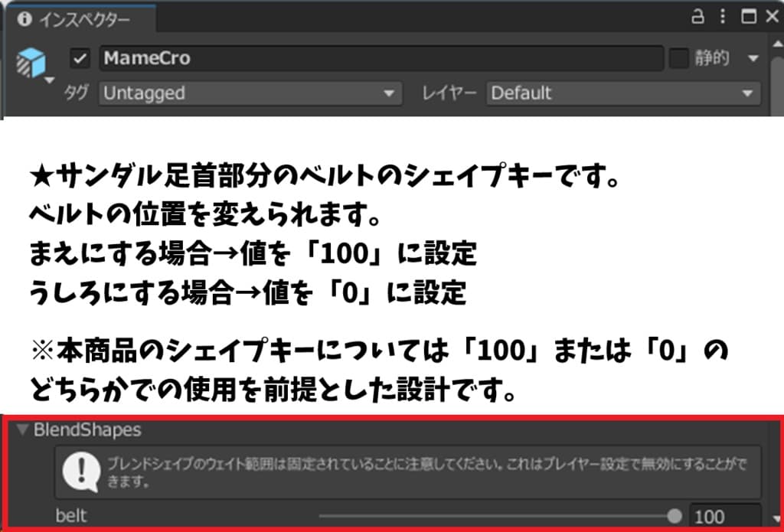Select the Inspector tab

click(x=77, y=17)
